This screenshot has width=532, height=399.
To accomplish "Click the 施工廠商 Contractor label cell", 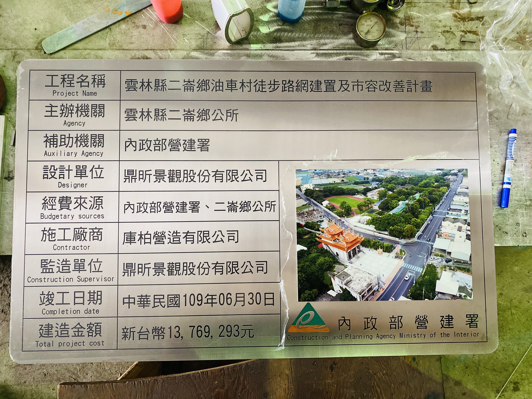I will pyautogui.click(x=72, y=239).
